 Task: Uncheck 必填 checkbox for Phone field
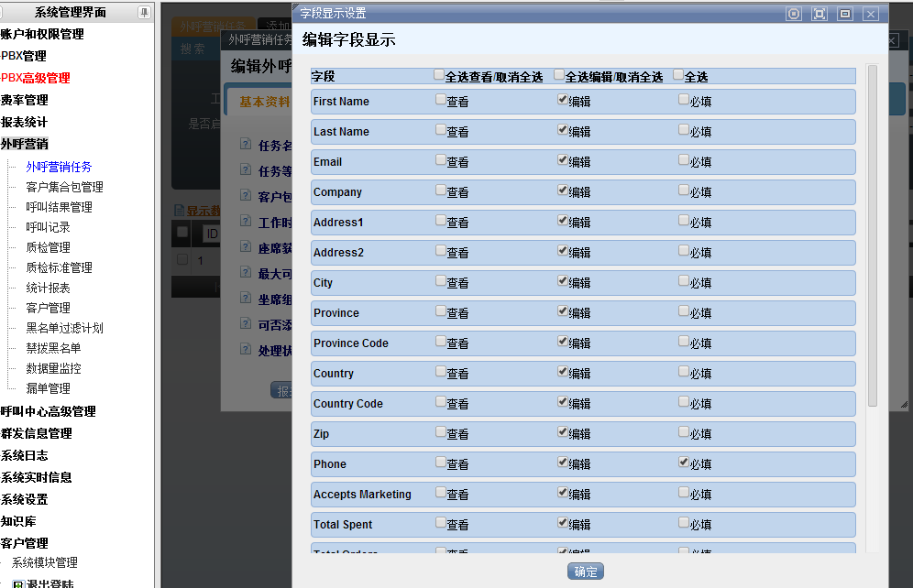click(x=684, y=463)
